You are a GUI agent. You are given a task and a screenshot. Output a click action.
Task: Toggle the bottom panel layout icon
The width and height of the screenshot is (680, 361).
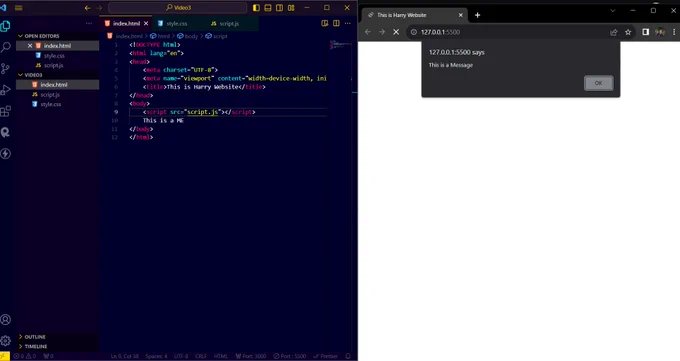[x=268, y=8]
